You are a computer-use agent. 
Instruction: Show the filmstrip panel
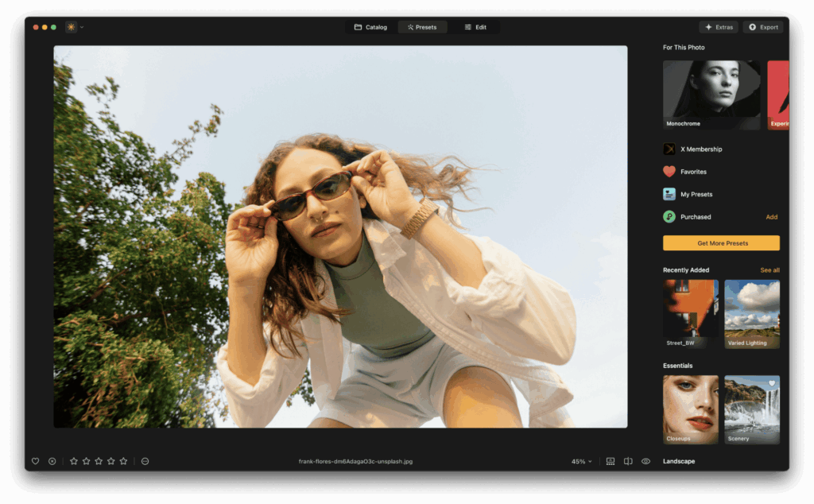[610, 461]
